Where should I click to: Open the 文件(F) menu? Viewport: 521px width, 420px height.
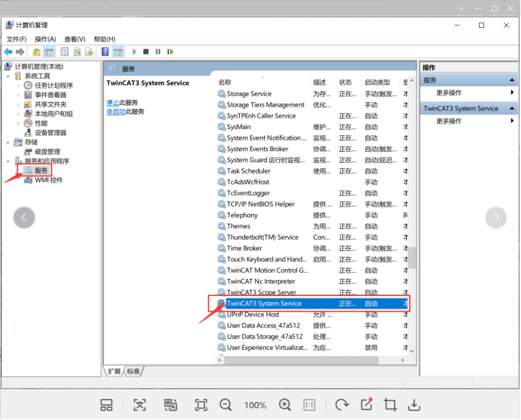tap(17, 39)
